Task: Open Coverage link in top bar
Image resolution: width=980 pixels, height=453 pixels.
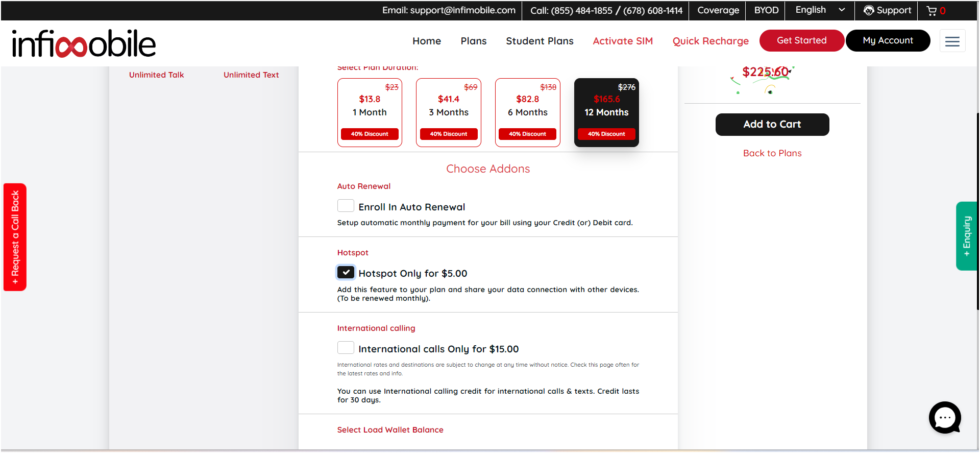Action: click(718, 10)
